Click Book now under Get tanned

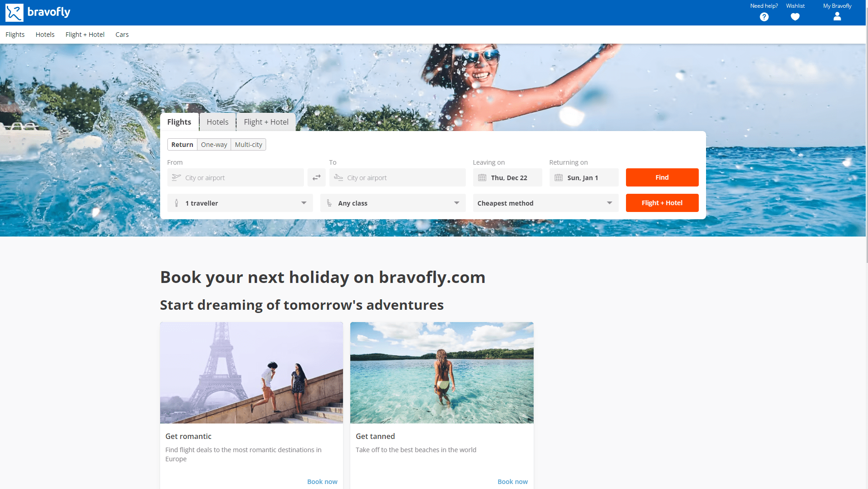512,482
